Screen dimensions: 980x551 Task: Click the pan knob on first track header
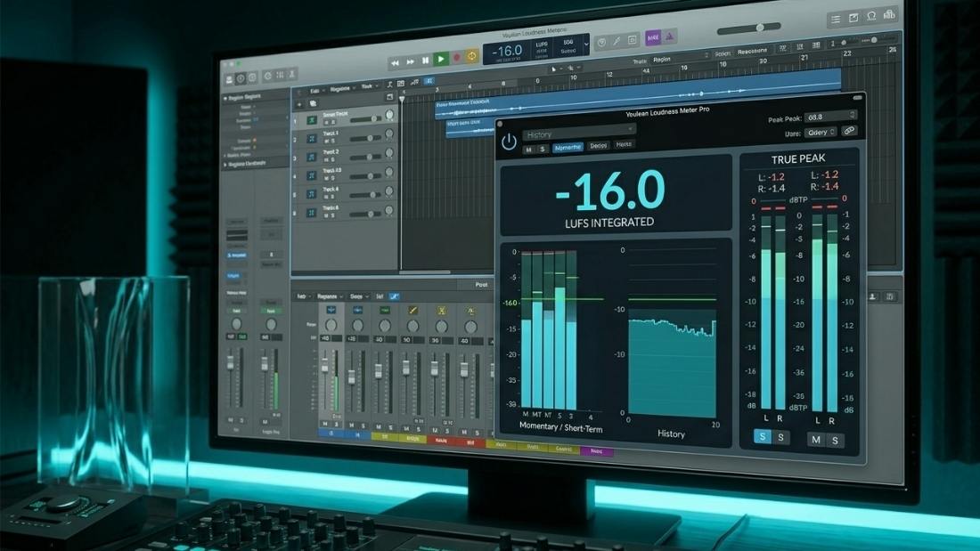click(390, 115)
